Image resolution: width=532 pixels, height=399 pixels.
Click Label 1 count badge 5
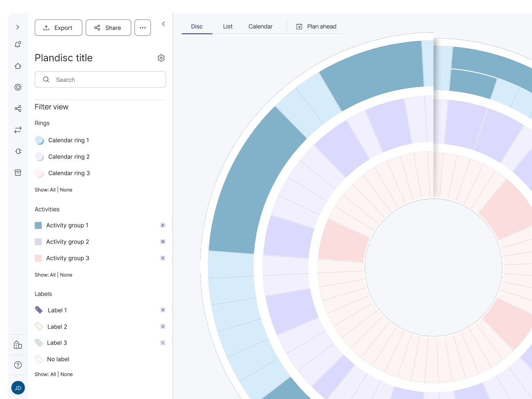click(x=163, y=310)
